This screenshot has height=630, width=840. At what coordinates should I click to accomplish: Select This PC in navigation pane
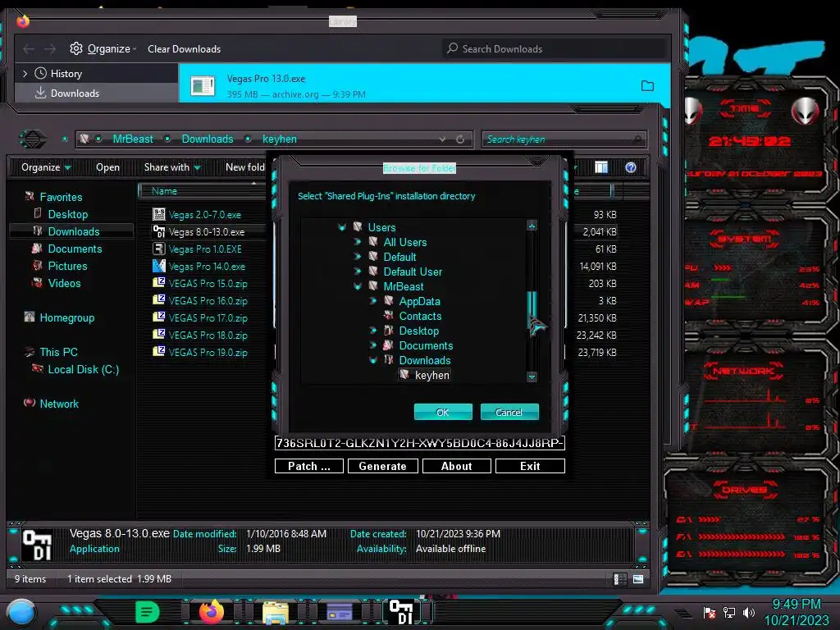[59, 352]
